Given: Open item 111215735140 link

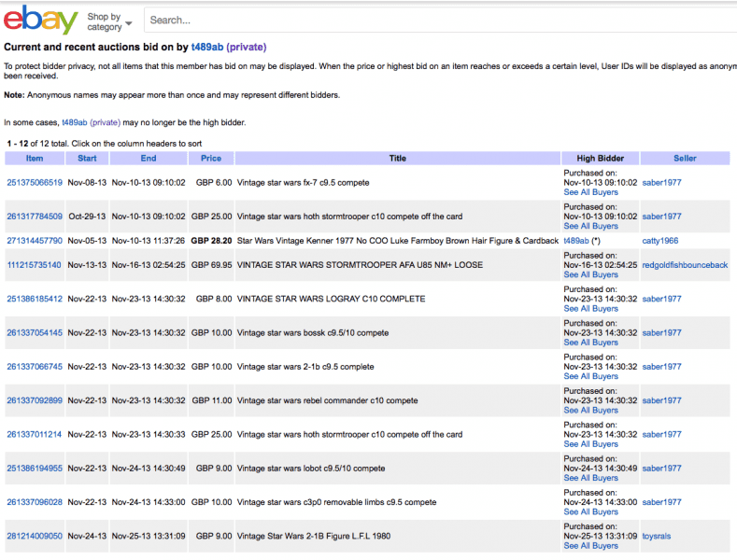Looking at the screenshot, I should pos(35,265).
